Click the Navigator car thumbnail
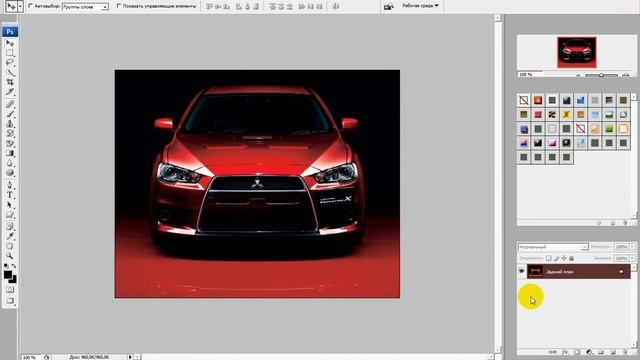This screenshot has width=640, height=360. [577, 52]
